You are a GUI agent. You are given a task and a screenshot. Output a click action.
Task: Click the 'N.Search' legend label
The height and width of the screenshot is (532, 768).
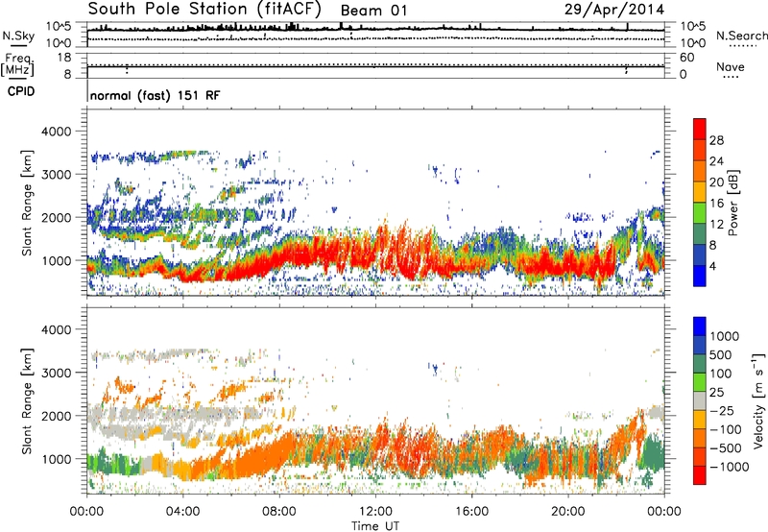(742, 36)
